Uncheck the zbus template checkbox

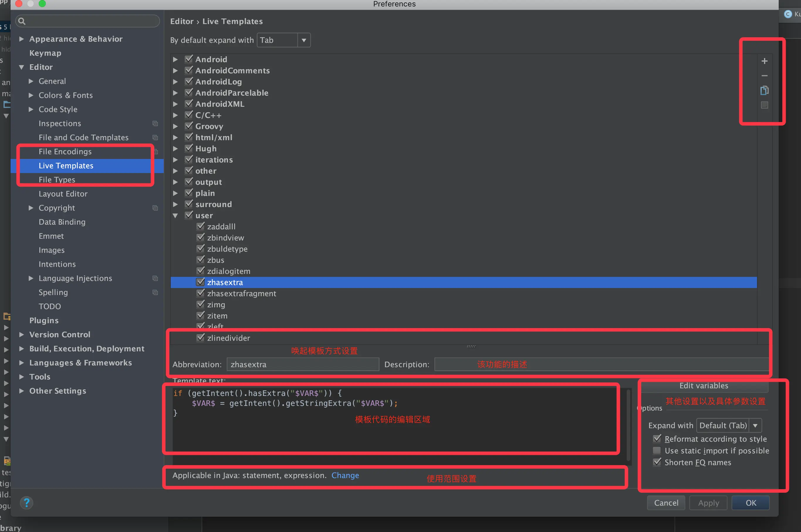201,260
